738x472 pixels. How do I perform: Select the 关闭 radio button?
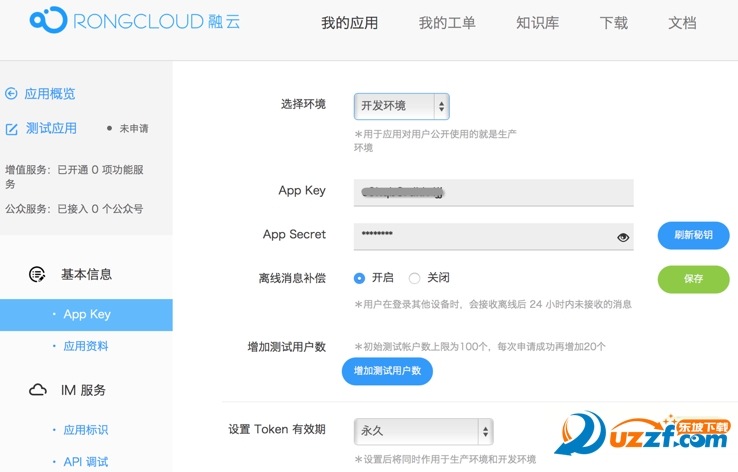tap(414, 278)
